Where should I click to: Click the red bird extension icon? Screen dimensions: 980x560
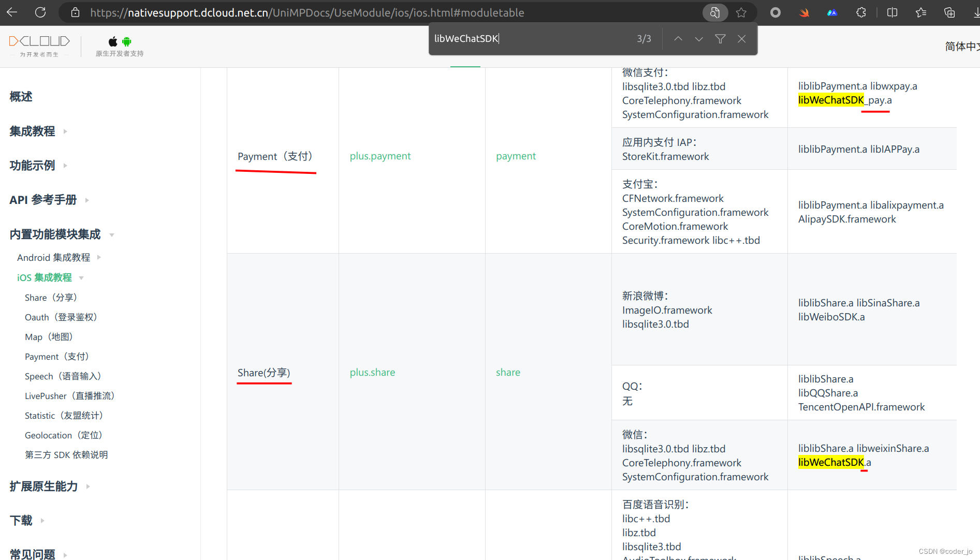804,12
